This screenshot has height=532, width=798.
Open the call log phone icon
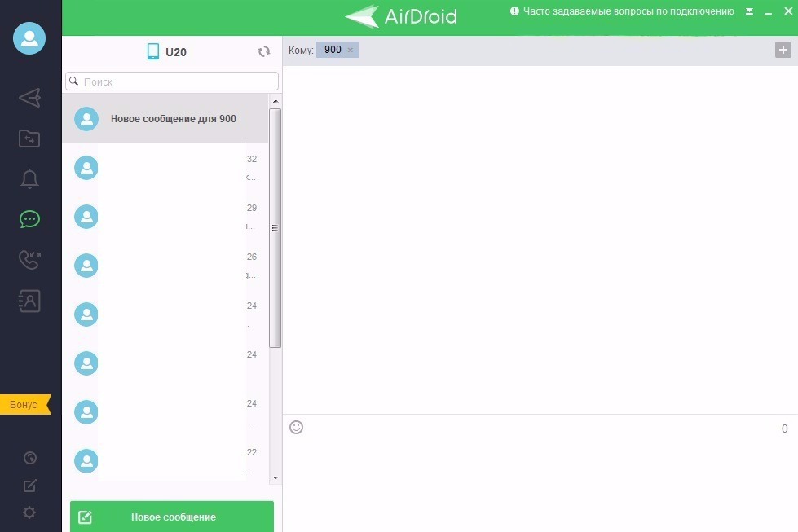pos(29,260)
